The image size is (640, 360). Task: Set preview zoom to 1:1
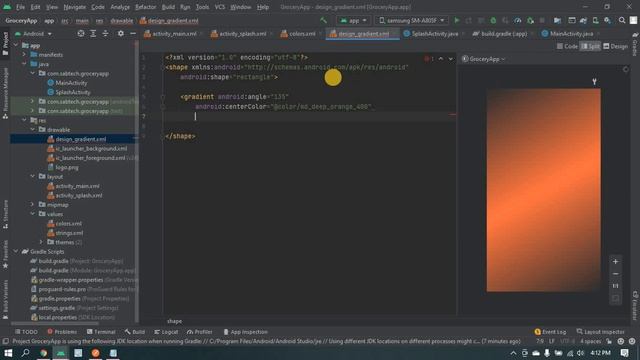click(x=616, y=286)
